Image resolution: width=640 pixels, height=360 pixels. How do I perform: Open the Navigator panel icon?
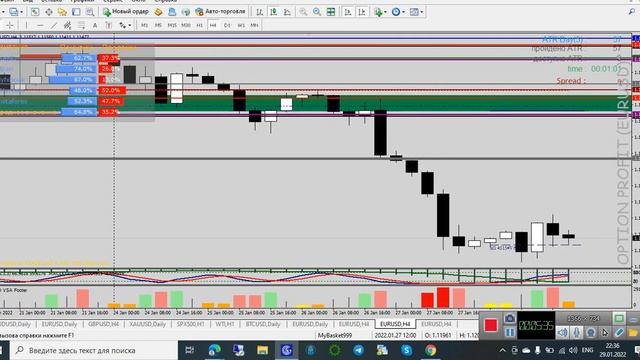(x=62, y=12)
